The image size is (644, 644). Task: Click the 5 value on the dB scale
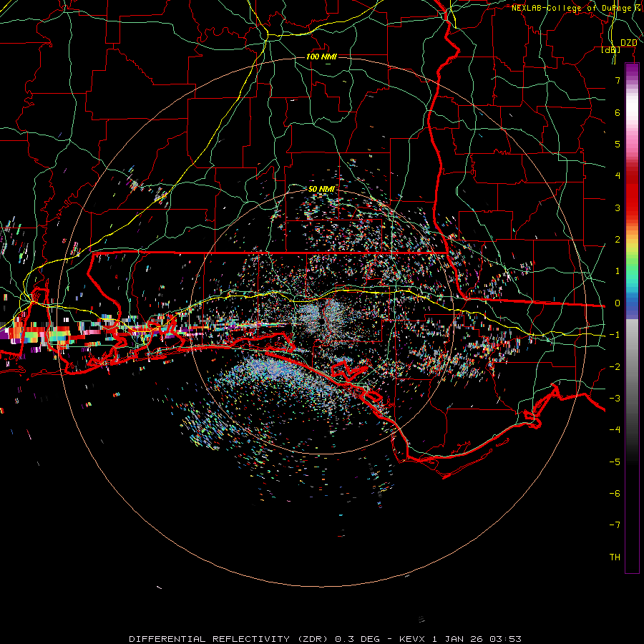click(618, 144)
